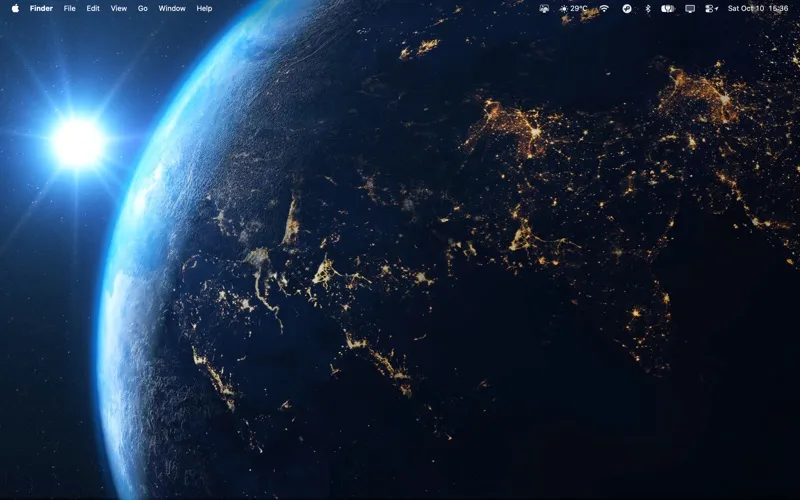Open the Edit menu
Viewport: 800px width, 500px height.
tap(93, 8)
